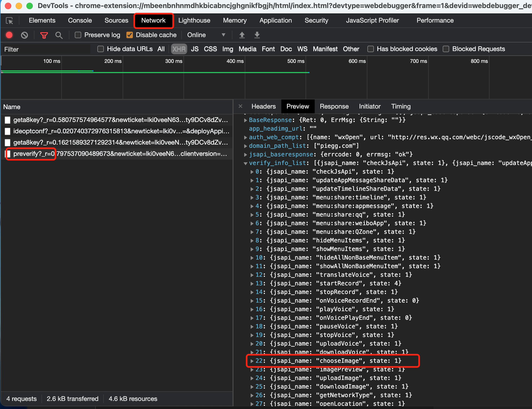Stop recording network log
Viewport: 532px width, 409px height.
tap(9, 35)
